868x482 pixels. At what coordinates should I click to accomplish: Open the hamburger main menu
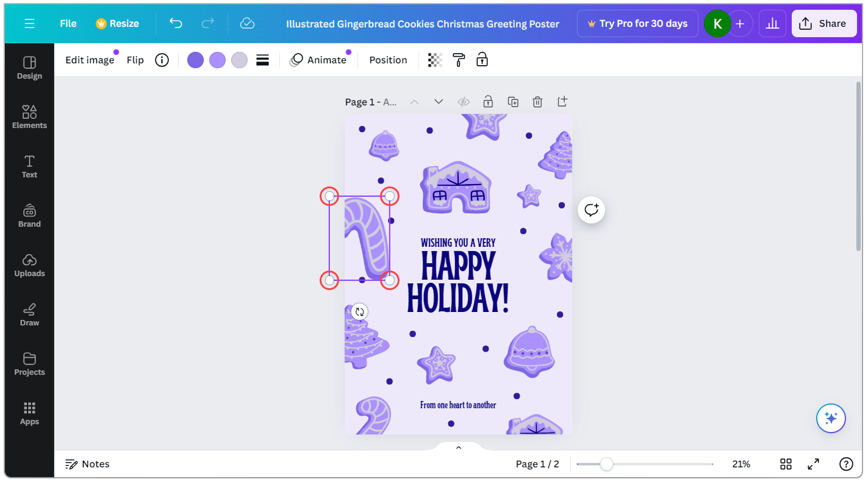click(x=29, y=23)
